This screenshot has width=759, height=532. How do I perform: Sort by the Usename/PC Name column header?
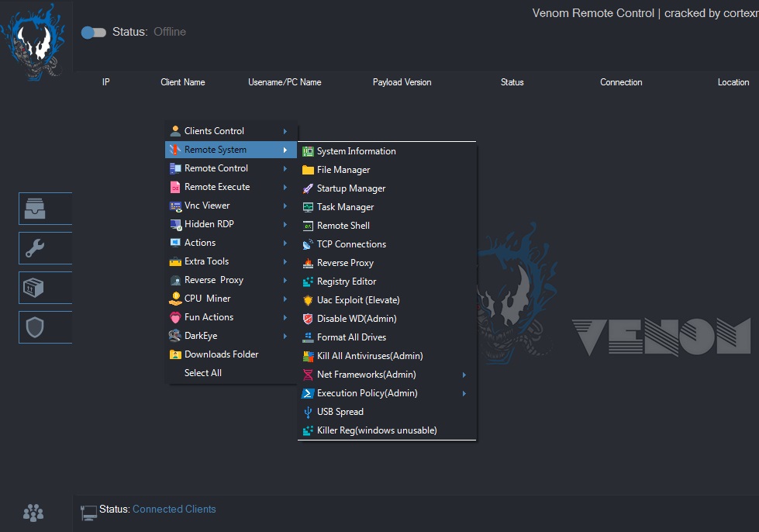pyautogui.click(x=285, y=82)
